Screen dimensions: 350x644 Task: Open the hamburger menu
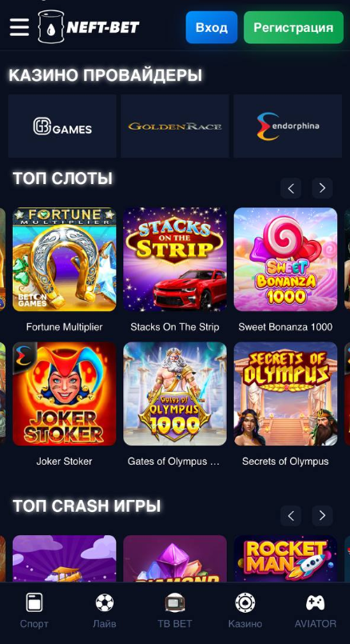19,27
